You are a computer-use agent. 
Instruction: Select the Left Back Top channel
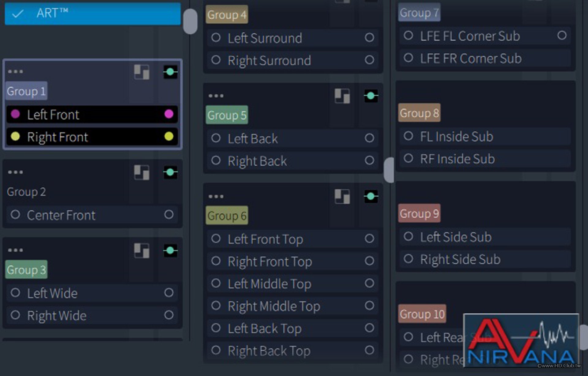click(x=265, y=329)
